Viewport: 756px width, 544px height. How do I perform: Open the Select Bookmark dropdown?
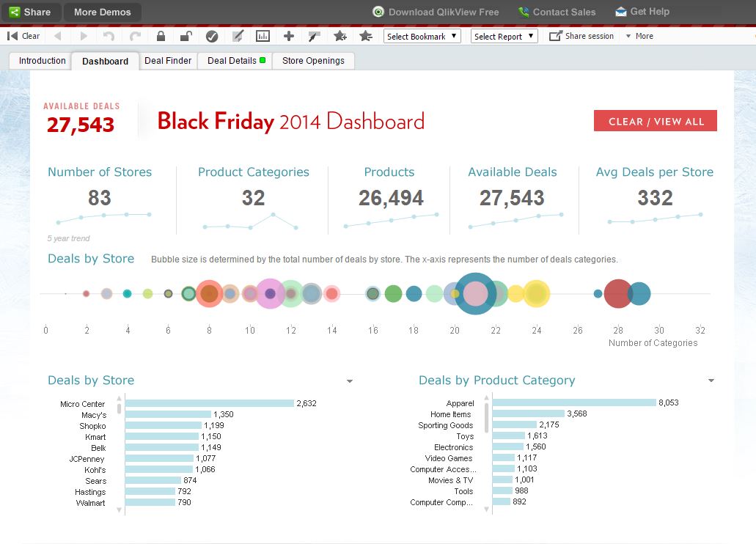click(x=422, y=36)
